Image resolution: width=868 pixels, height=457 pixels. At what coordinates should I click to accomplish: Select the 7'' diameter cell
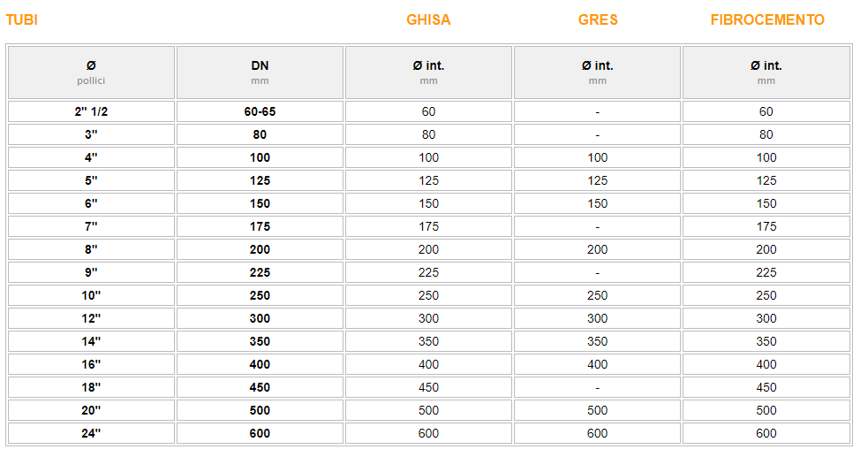pos(91,226)
